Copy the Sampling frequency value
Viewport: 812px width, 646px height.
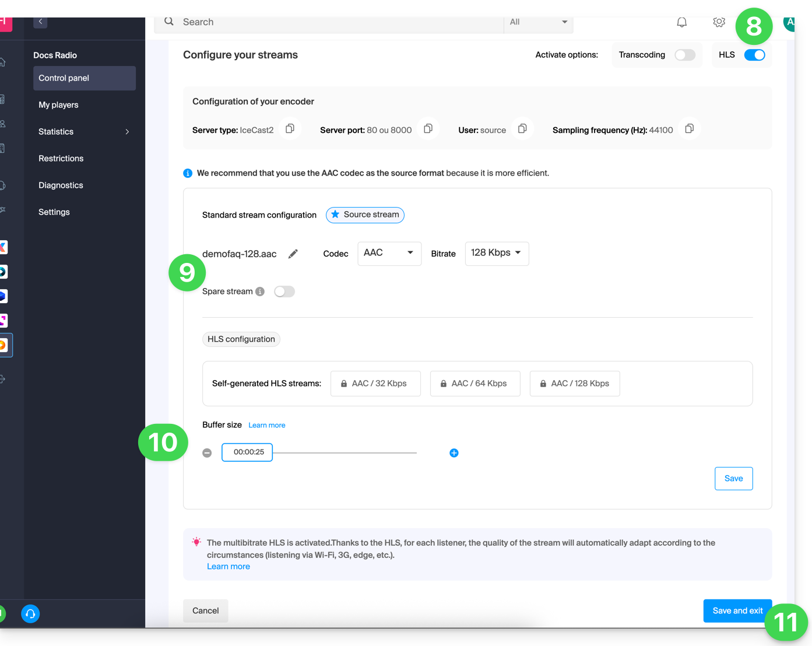[x=689, y=129]
